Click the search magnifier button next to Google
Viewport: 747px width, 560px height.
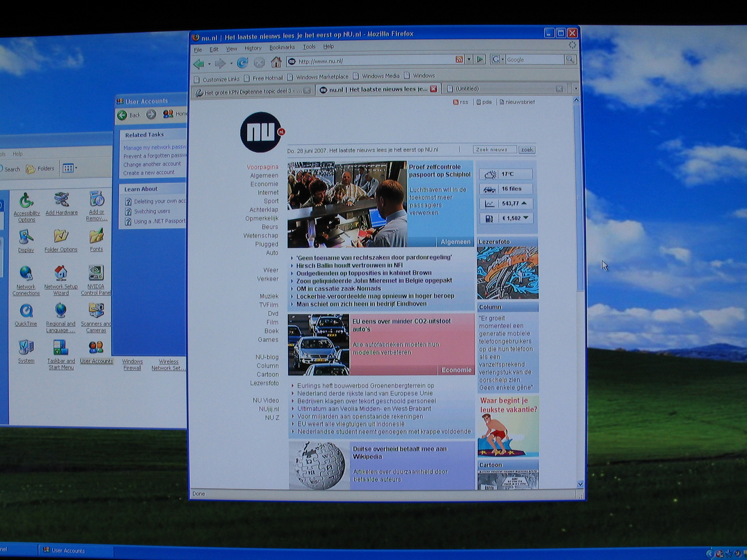[570, 59]
